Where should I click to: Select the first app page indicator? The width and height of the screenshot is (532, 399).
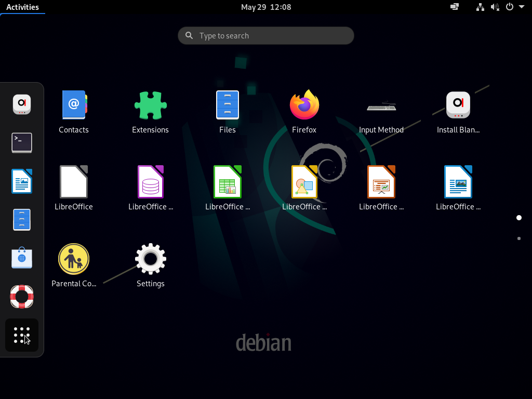[519, 218]
